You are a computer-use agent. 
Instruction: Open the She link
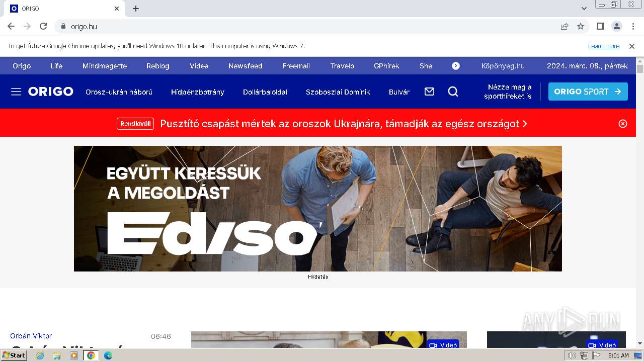426,66
